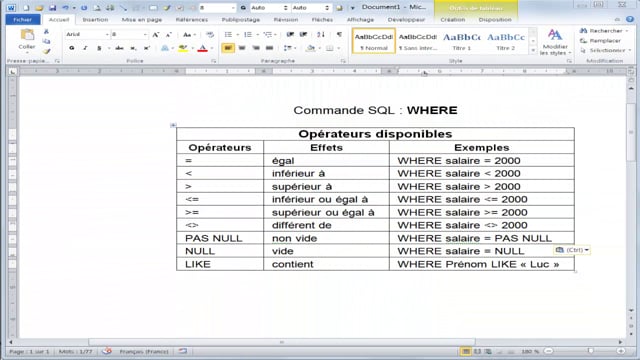
Task: Click the numbered list icon
Action: click(247, 35)
